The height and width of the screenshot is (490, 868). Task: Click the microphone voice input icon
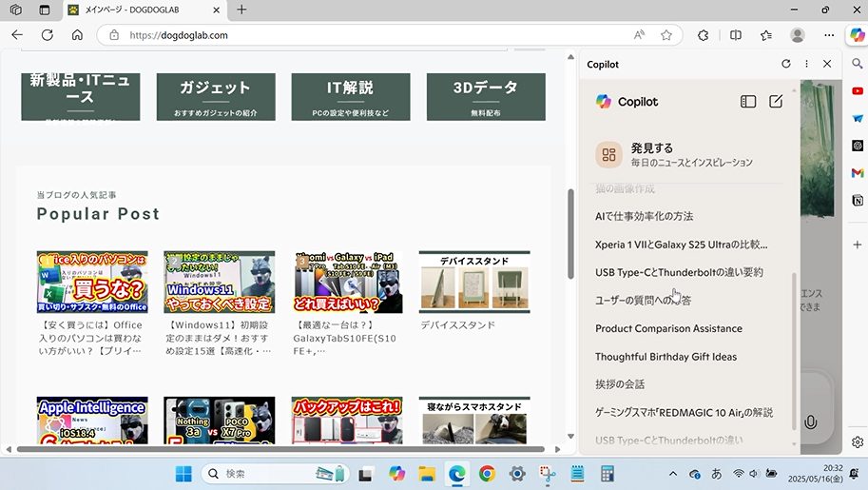coord(810,422)
